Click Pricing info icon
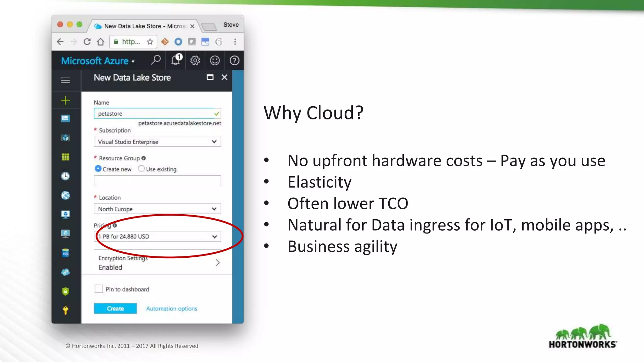The height and width of the screenshot is (362, 644). pos(115,225)
